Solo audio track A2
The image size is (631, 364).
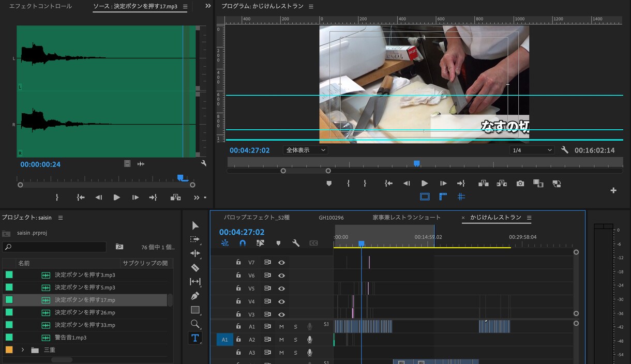pyautogui.click(x=296, y=340)
